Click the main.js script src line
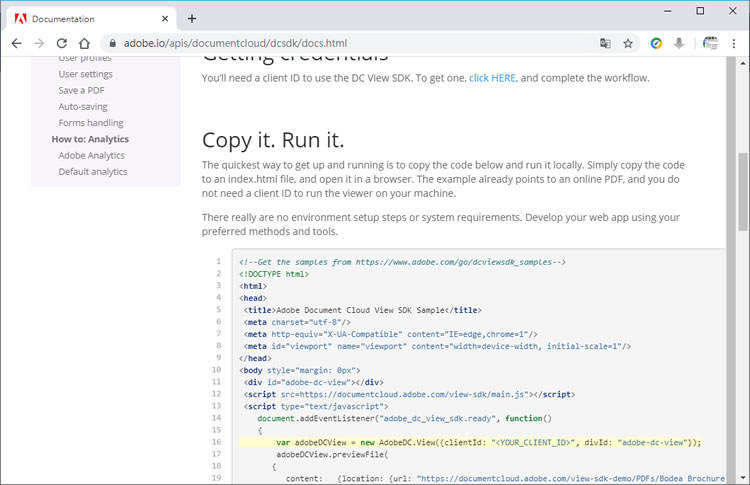This screenshot has height=485, width=750. 409,395
